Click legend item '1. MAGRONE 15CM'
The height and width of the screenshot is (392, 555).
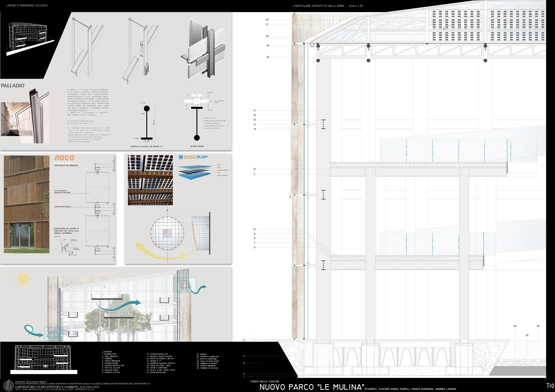[109, 354]
